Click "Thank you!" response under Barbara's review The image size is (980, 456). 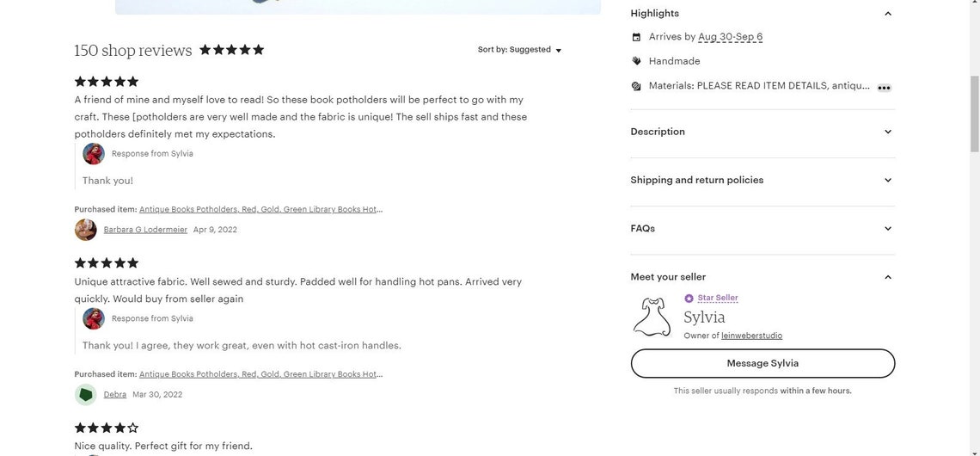[107, 181]
